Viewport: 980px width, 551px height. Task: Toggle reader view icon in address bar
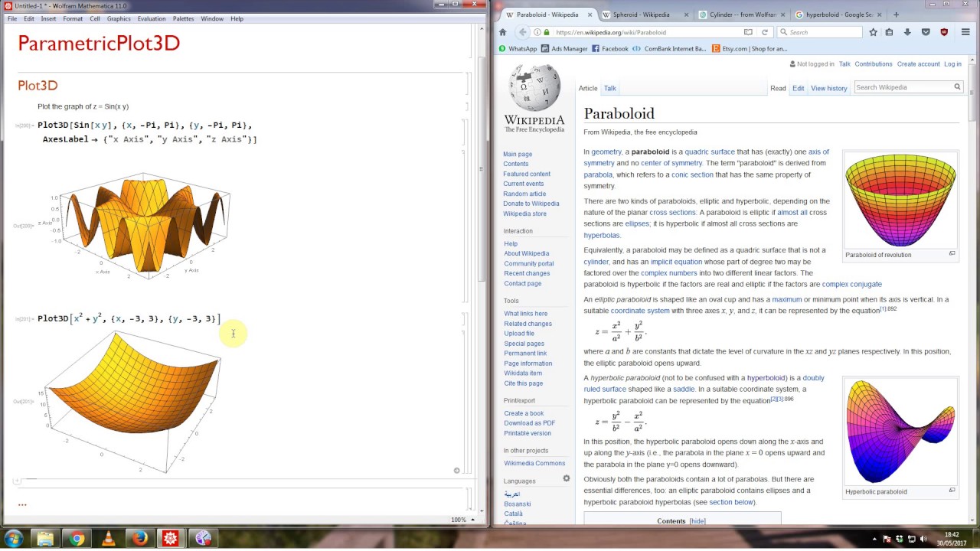pyautogui.click(x=748, y=32)
